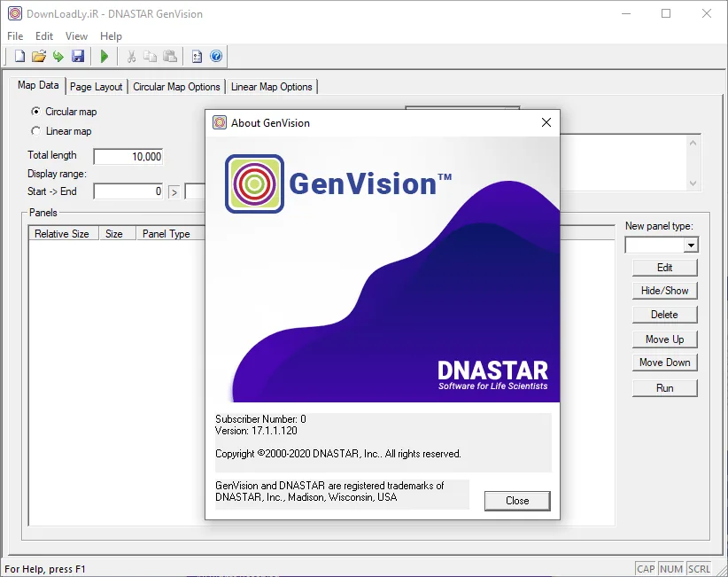728x577 pixels.
Task: Open file using the folder toolbar icon
Action: point(39,56)
